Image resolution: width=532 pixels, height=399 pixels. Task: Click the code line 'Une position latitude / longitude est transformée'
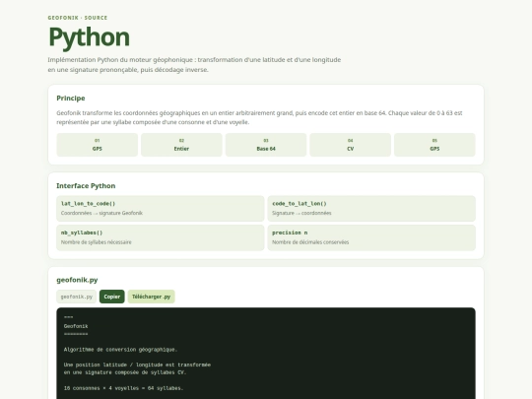(x=137, y=365)
